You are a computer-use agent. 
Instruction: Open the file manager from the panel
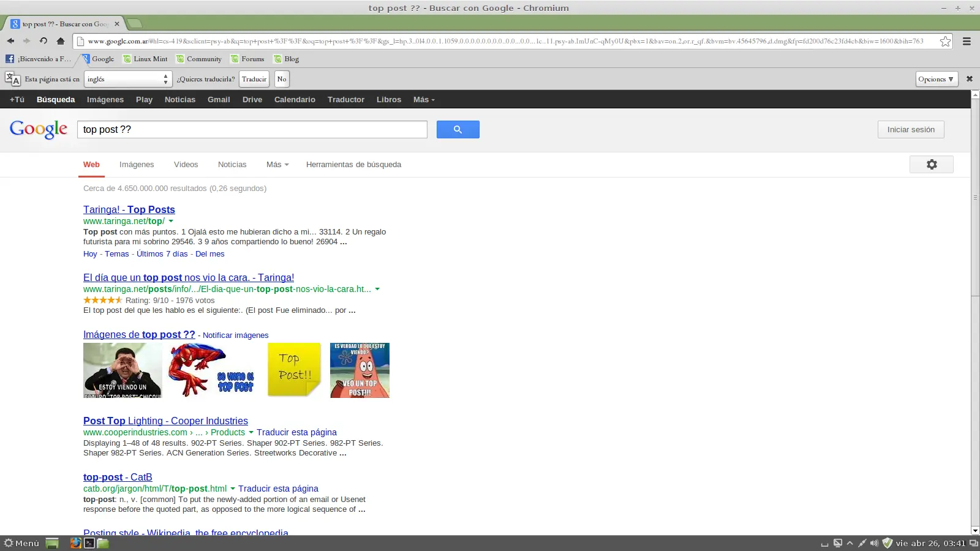coord(103,543)
